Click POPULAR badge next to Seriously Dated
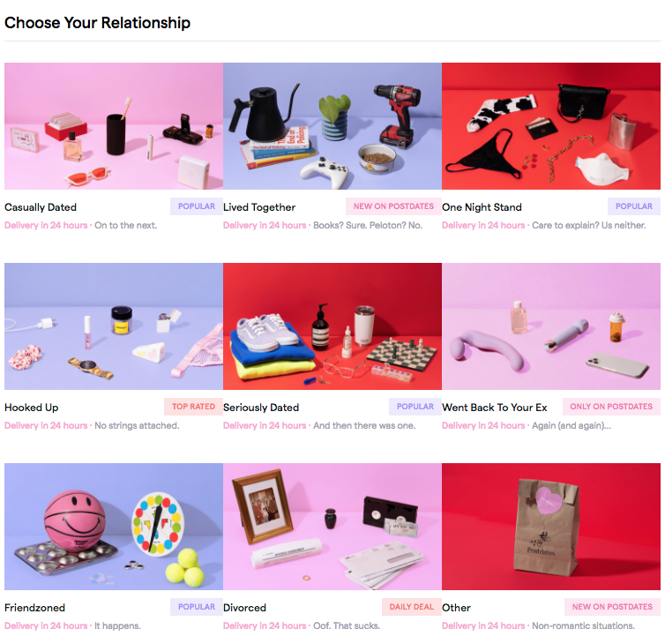 tap(415, 407)
